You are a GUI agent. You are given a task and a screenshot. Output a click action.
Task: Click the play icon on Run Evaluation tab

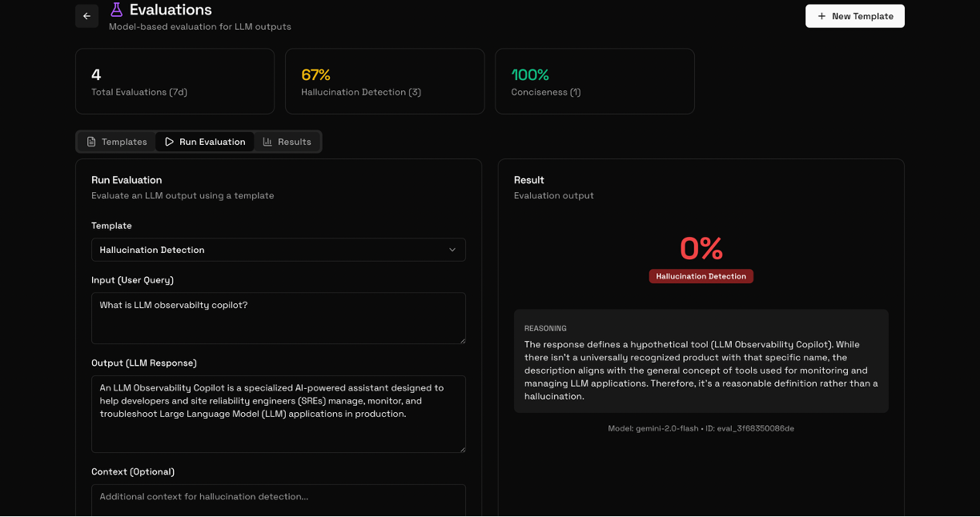[x=169, y=142]
